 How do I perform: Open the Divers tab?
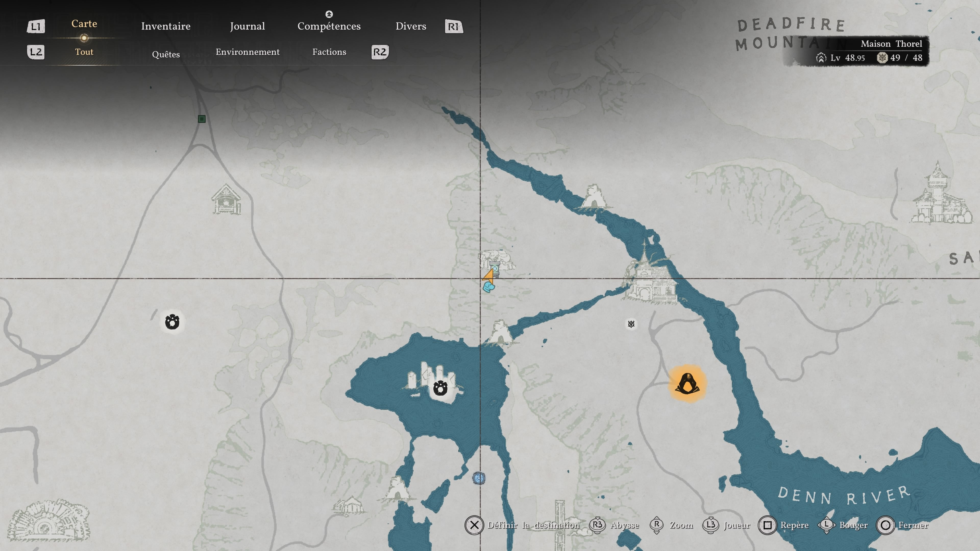411,26
